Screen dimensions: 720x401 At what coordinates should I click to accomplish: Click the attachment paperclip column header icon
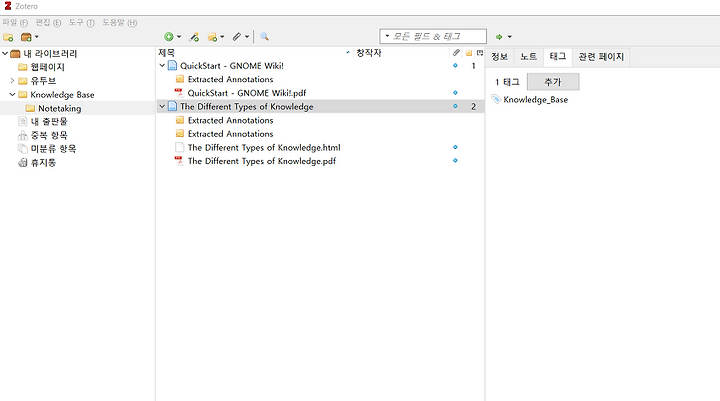coord(456,53)
